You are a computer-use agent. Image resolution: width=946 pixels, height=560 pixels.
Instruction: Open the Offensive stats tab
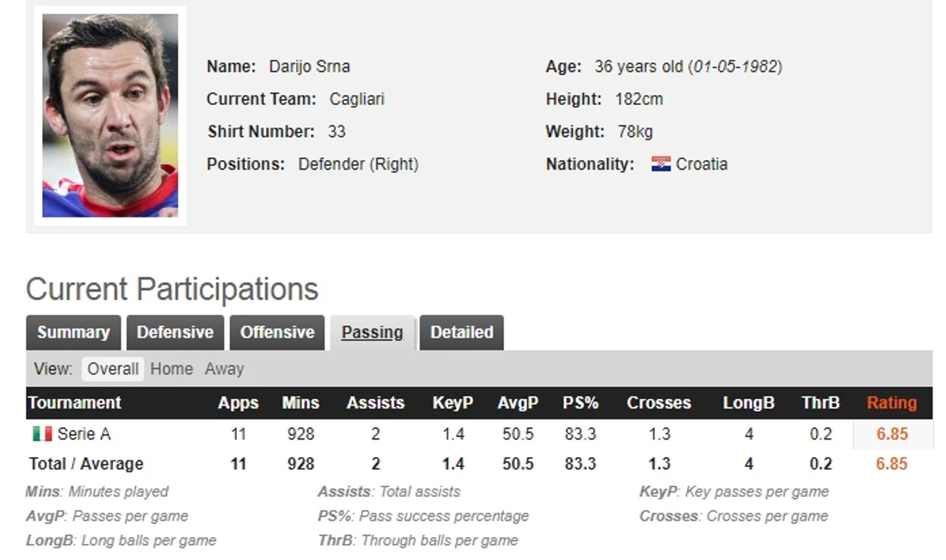point(277,332)
